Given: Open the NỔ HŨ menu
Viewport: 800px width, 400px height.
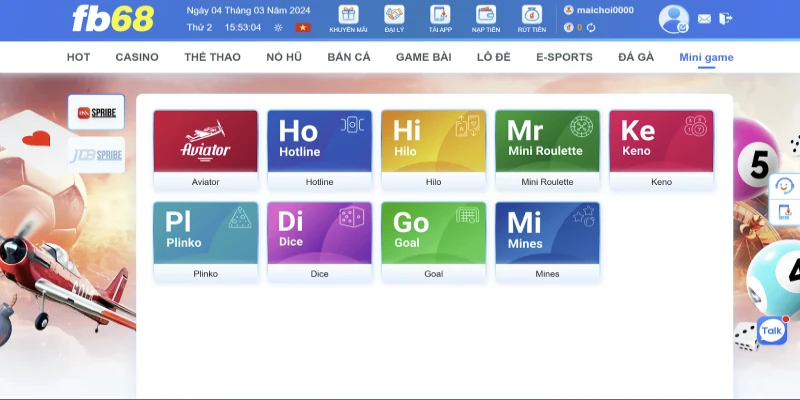Looking at the screenshot, I should click(x=284, y=57).
